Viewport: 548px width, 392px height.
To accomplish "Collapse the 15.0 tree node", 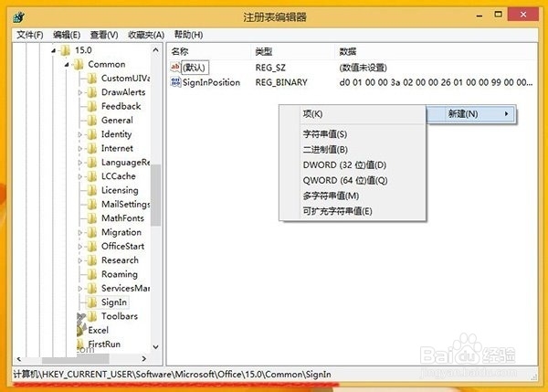I will tap(53, 51).
